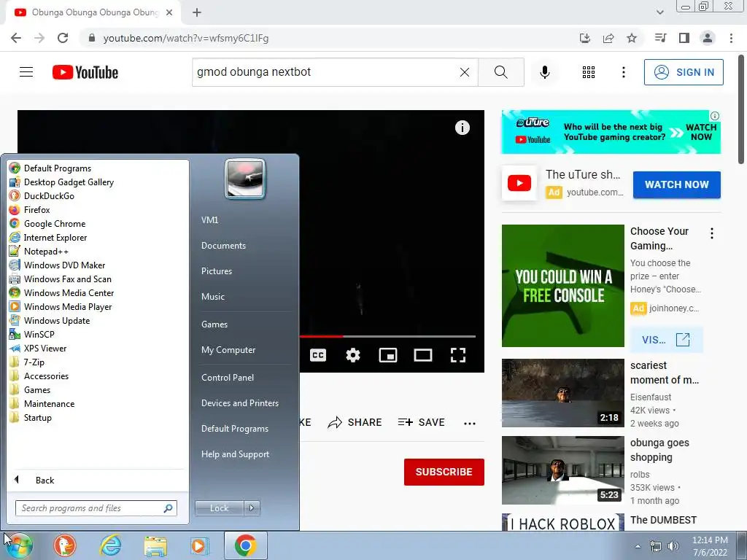Open File Explorer from the taskbar
Screen dimensions: 747x560
[155, 545]
